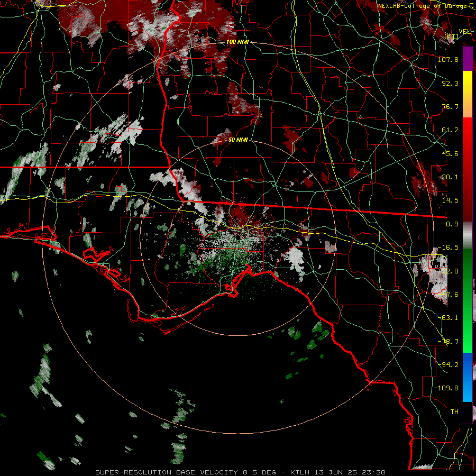The image size is (476, 476).
Task: Click the 30.1 velocity scale value
Action: pyautogui.click(x=450, y=177)
